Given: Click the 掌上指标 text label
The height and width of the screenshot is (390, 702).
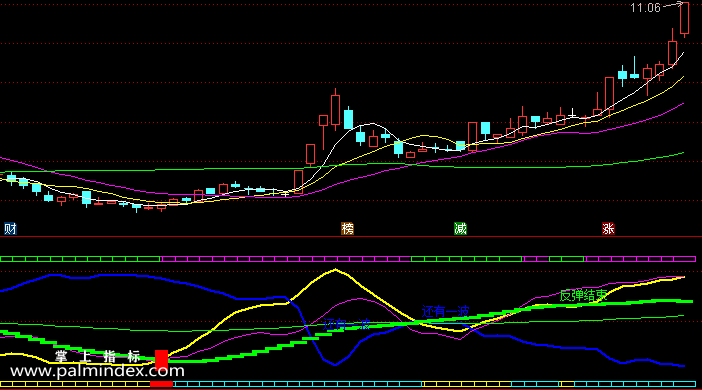Looking at the screenshot, I should (98, 356).
